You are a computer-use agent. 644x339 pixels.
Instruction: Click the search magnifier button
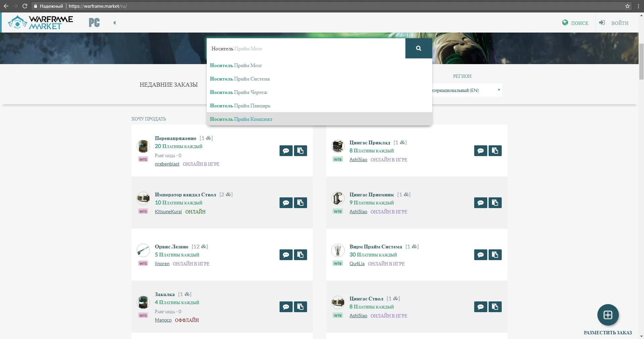click(x=418, y=48)
